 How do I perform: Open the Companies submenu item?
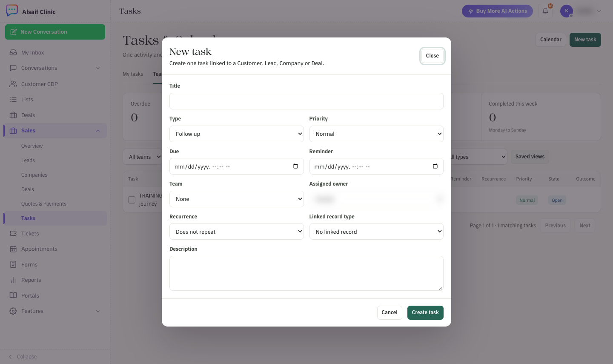click(34, 175)
